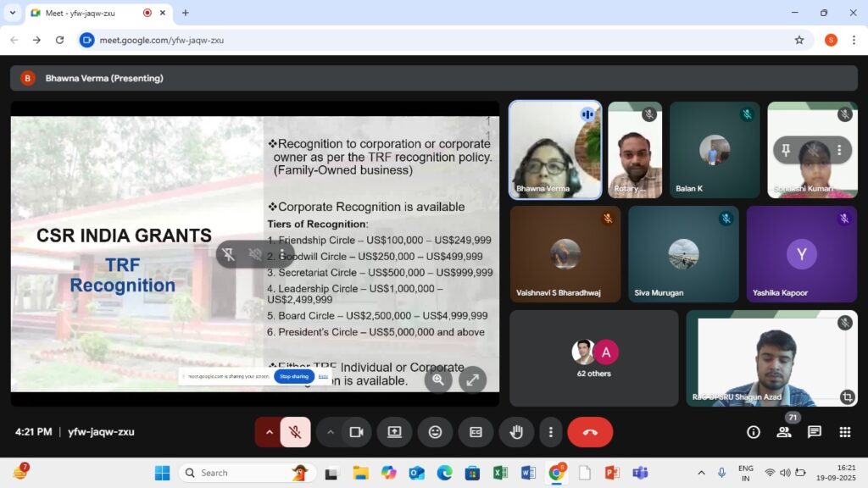Image resolution: width=868 pixels, height=488 pixels.
Task: Open the Activities grid icon
Action: tap(844, 432)
